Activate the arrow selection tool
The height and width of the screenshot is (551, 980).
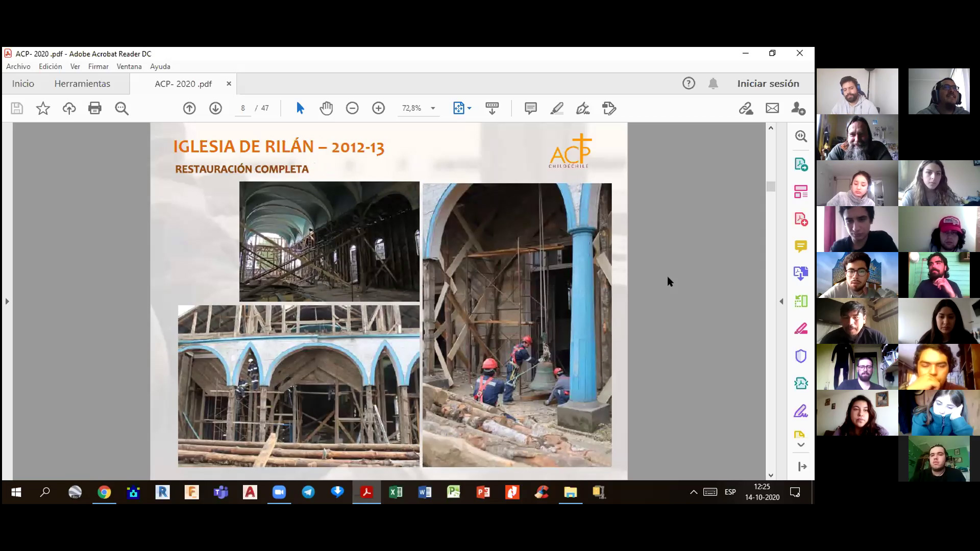point(300,108)
